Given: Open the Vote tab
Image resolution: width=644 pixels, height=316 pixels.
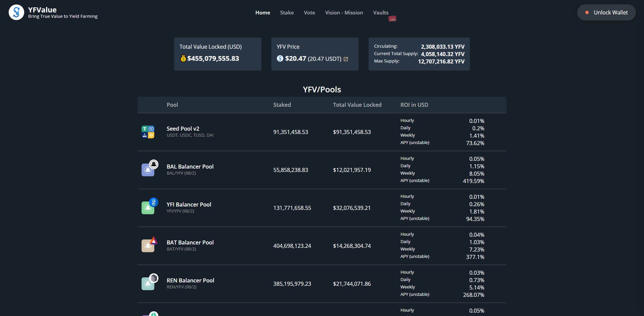Looking at the screenshot, I should 309,12.
